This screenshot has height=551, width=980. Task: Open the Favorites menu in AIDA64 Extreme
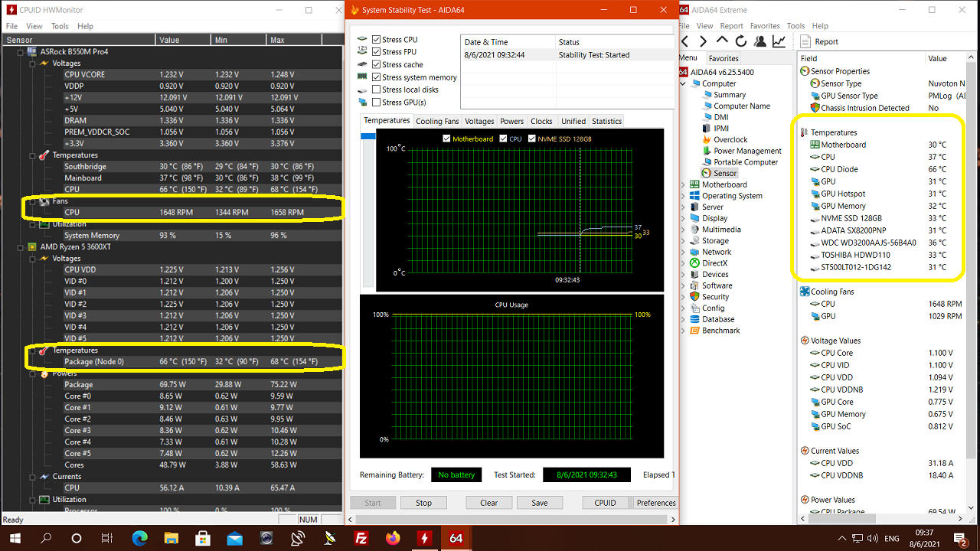(x=765, y=26)
